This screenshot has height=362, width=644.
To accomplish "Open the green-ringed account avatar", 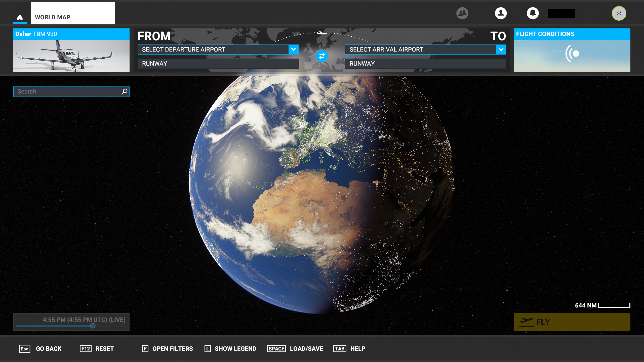I will click(619, 13).
